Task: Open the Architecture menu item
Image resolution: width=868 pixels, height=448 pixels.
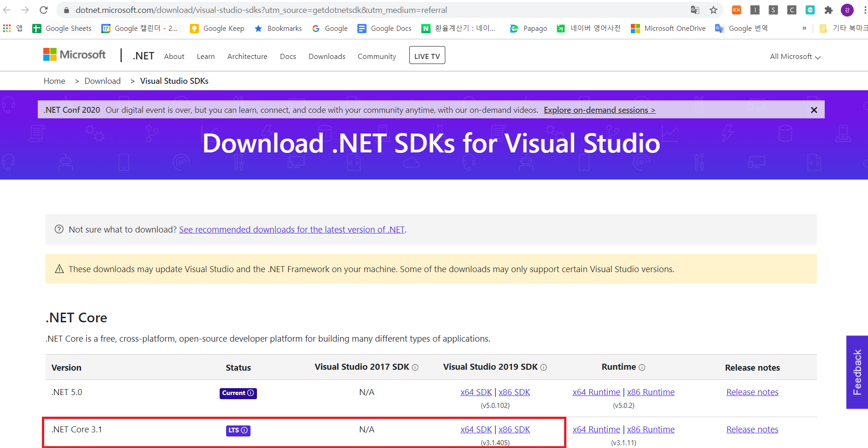Action: [x=247, y=57]
